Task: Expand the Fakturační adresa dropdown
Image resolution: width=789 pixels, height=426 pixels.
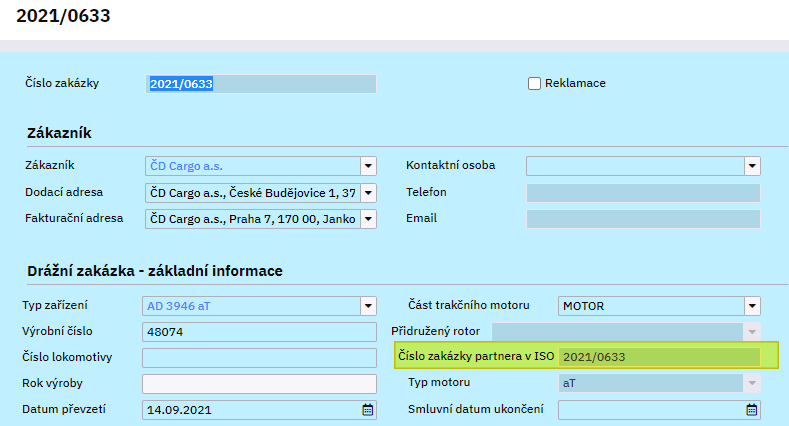Action: point(367,219)
